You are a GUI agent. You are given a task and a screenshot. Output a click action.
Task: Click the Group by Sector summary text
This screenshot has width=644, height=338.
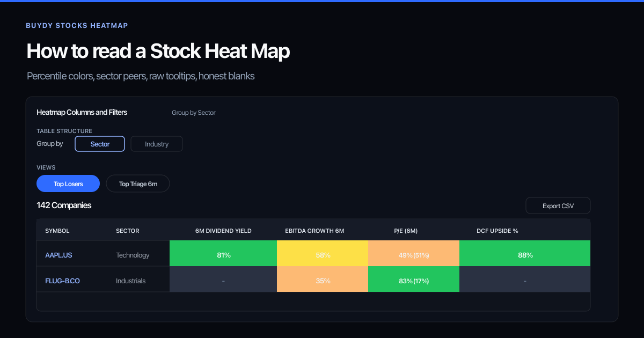(194, 113)
